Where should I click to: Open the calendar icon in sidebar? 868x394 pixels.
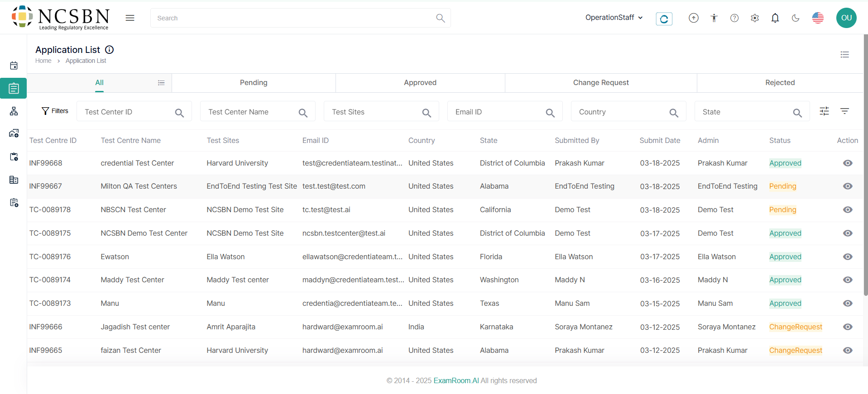click(14, 66)
